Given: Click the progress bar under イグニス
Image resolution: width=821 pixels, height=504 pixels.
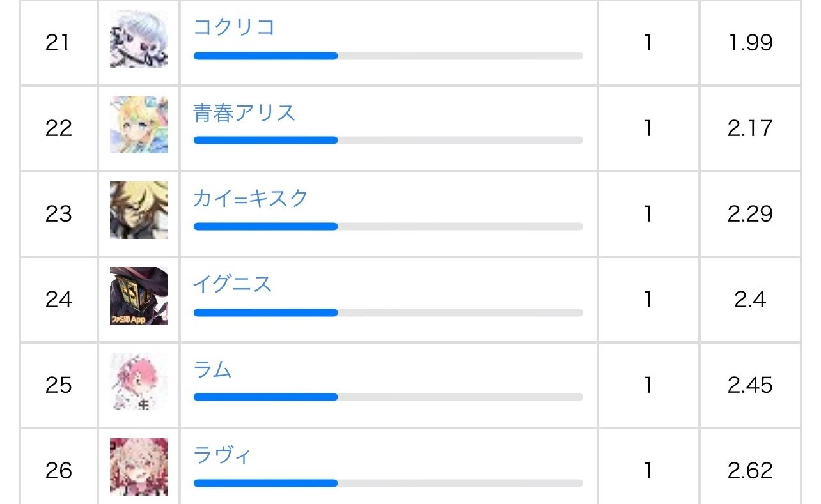Looking at the screenshot, I should (x=388, y=313).
